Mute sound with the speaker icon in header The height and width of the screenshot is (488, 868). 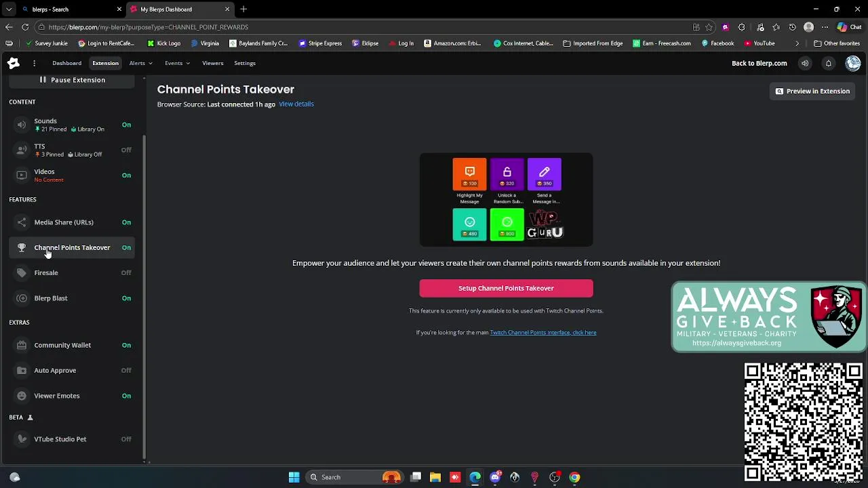pos(805,63)
